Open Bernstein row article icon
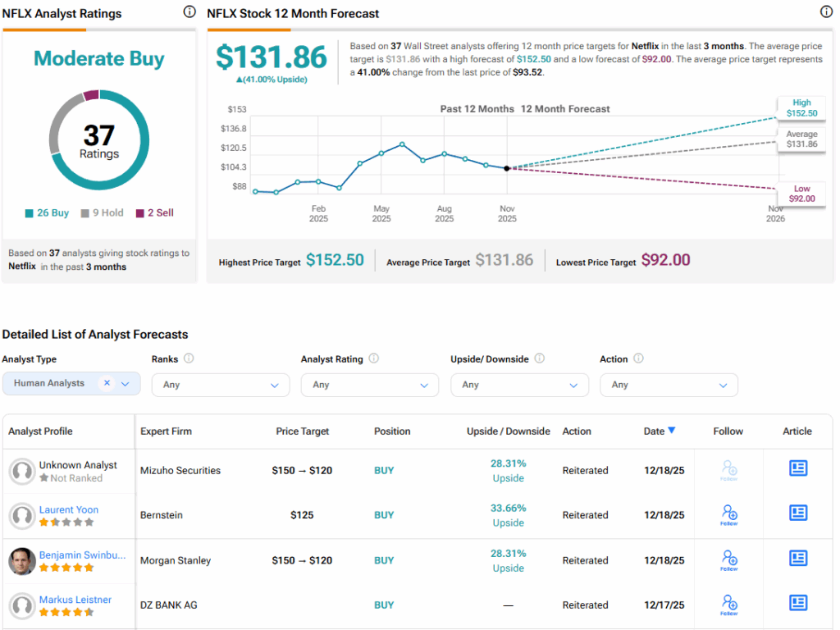840x630 pixels. click(797, 513)
